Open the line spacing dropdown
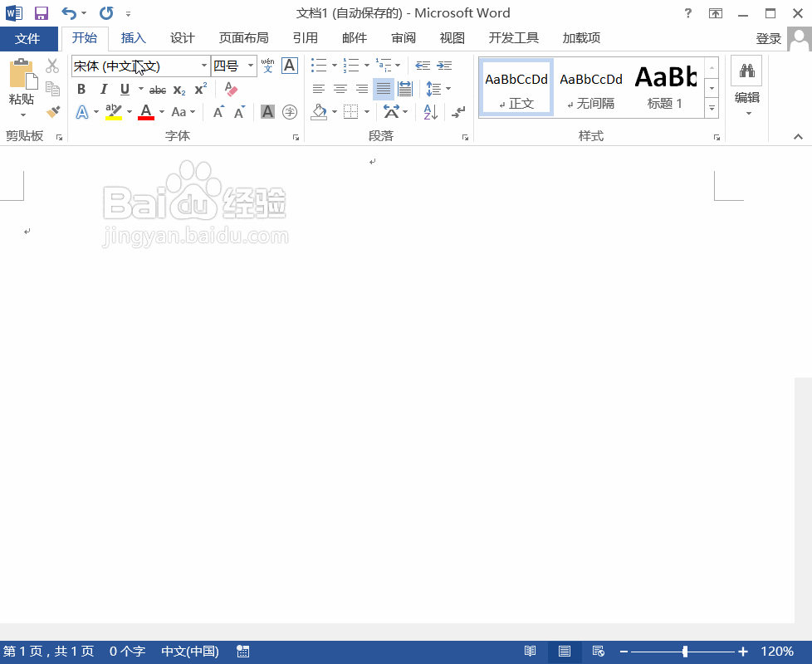 (438, 89)
